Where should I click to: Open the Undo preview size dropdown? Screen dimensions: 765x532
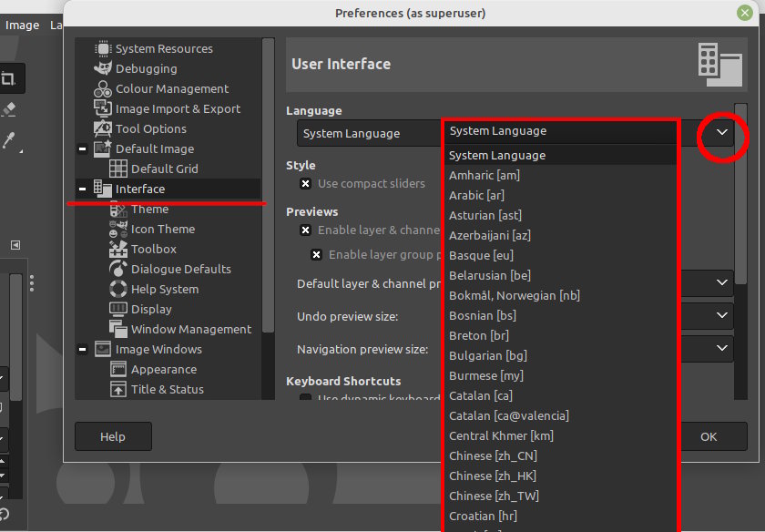click(722, 316)
